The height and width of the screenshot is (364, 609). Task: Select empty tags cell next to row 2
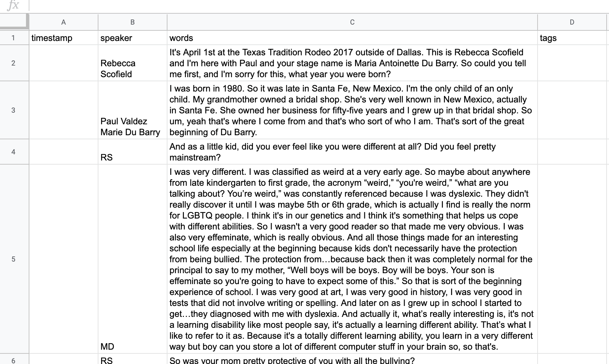point(572,63)
